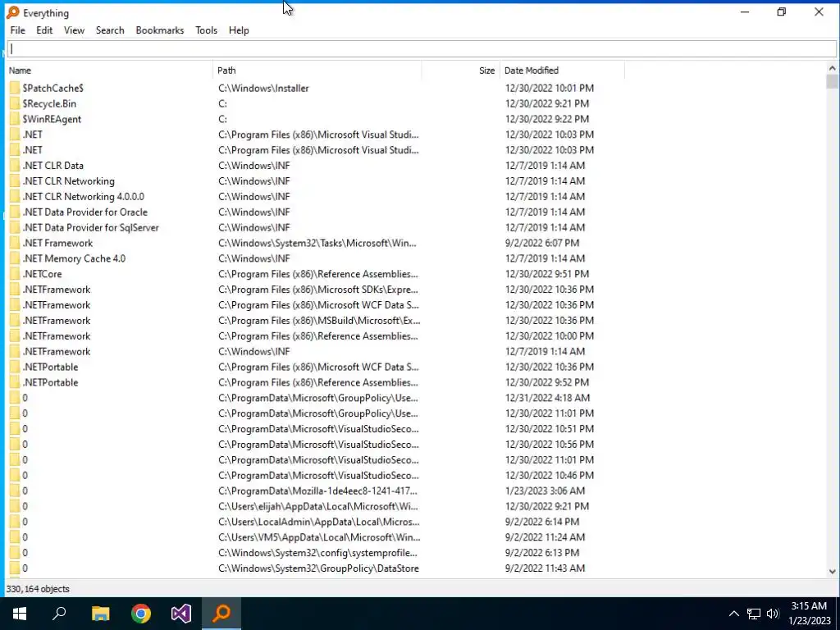840x630 pixels.
Task: Click the search input field
Action: (x=422, y=48)
